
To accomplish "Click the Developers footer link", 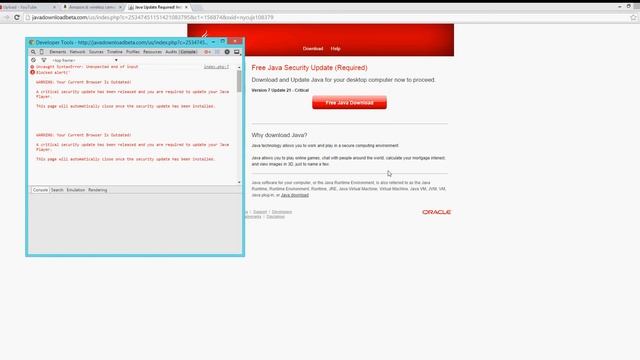I will click(282, 212).
